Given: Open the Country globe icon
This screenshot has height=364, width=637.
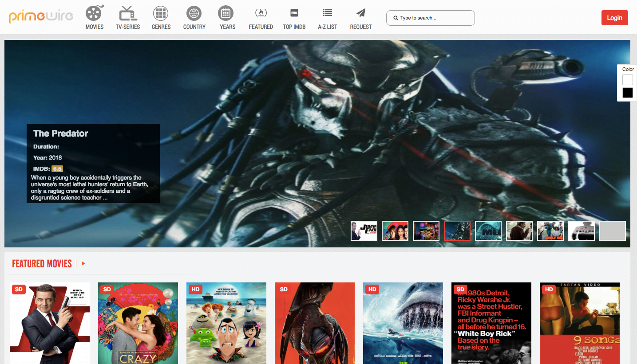Looking at the screenshot, I should [194, 13].
